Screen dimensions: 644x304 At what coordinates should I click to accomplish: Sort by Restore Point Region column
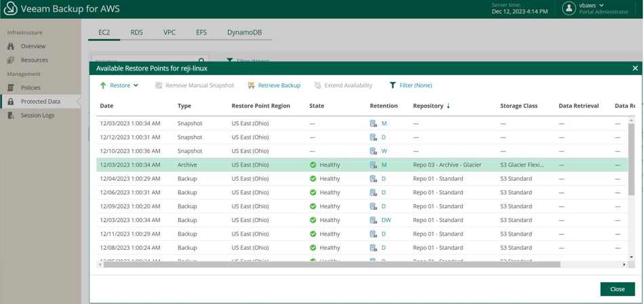coord(261,106)
